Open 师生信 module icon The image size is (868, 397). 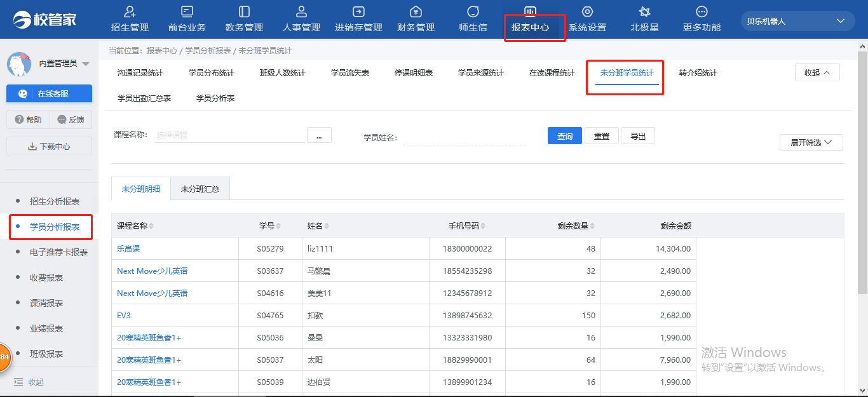coord(473,11)
